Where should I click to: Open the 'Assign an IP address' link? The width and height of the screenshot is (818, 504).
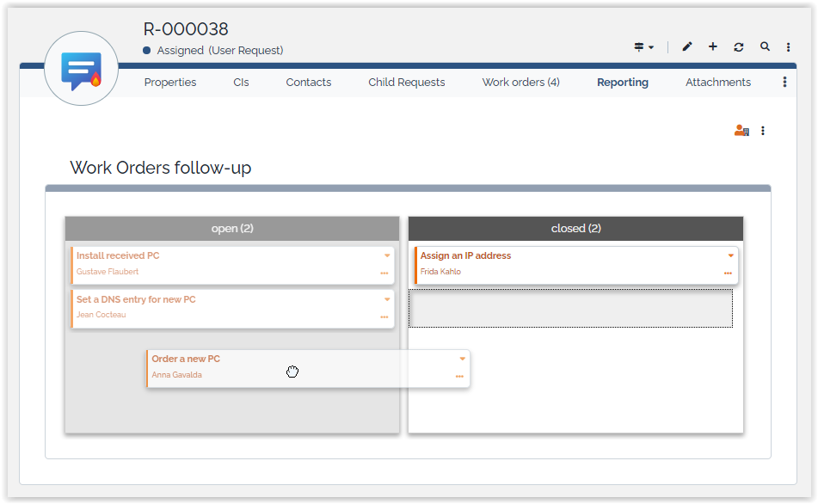tap(465, 255)
